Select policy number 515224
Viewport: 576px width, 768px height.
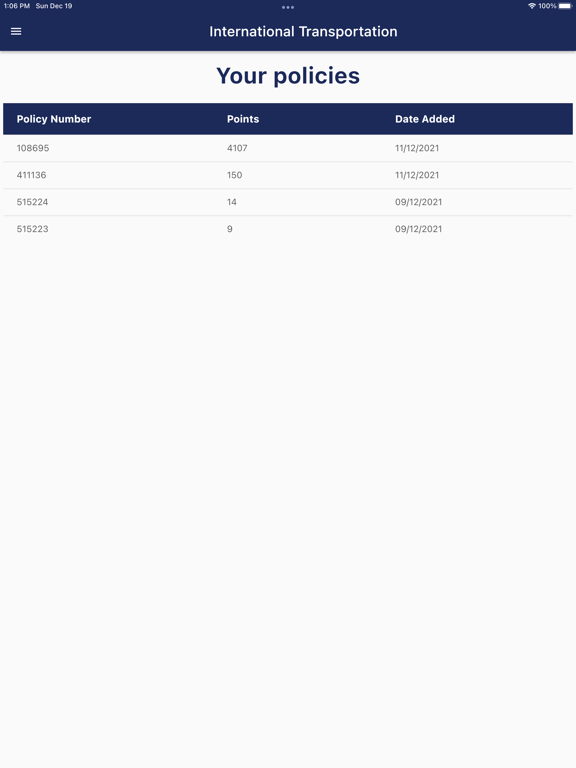coord(32,202)
